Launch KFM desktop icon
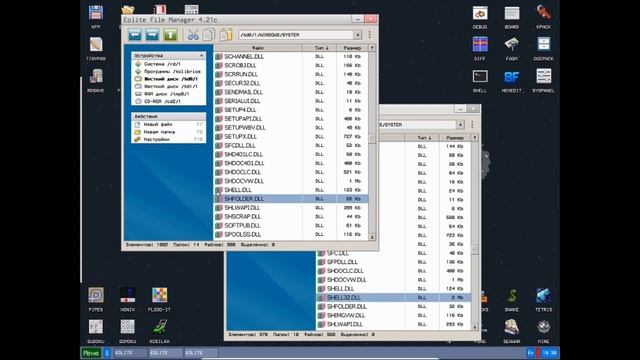640x360 pixels. point(96,17)
